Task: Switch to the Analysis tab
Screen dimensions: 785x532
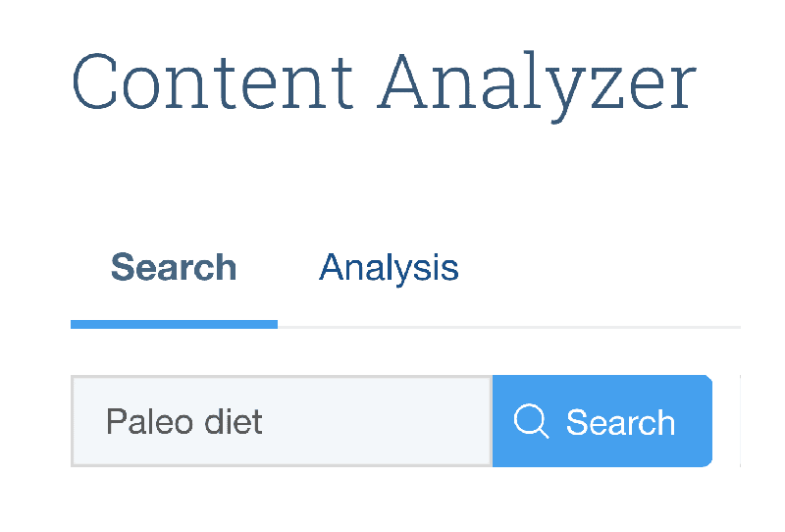Action: coord(389,268)
